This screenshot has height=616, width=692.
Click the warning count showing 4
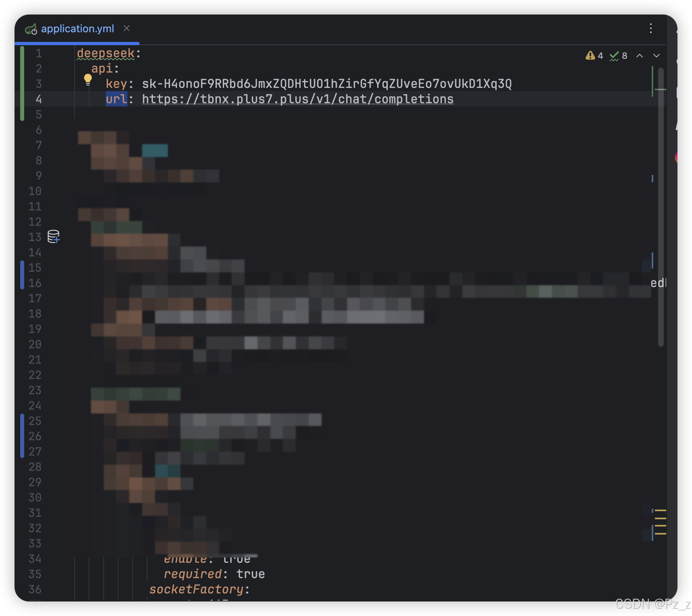(600, 56)
